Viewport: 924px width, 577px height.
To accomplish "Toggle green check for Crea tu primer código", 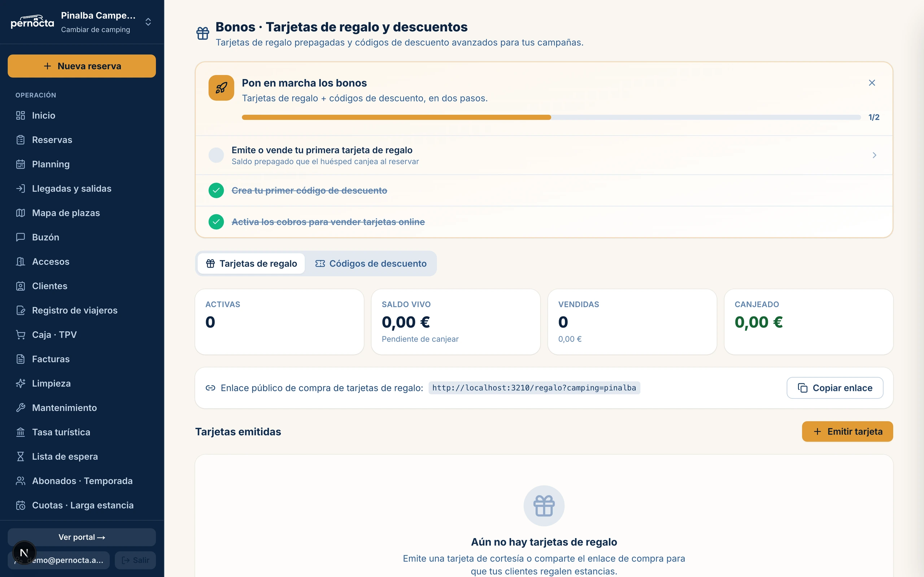I will (x=216, y=190).
